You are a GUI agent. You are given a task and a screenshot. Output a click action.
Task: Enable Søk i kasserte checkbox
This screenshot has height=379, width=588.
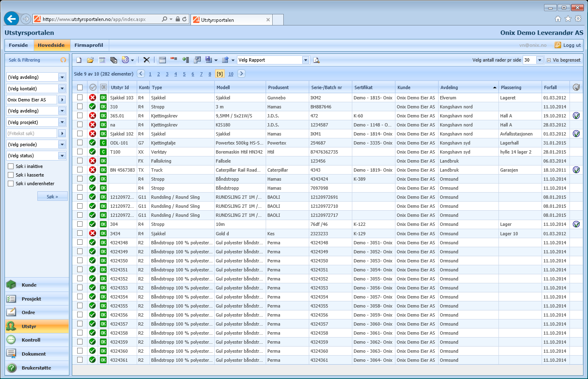[x=11, y=175]
